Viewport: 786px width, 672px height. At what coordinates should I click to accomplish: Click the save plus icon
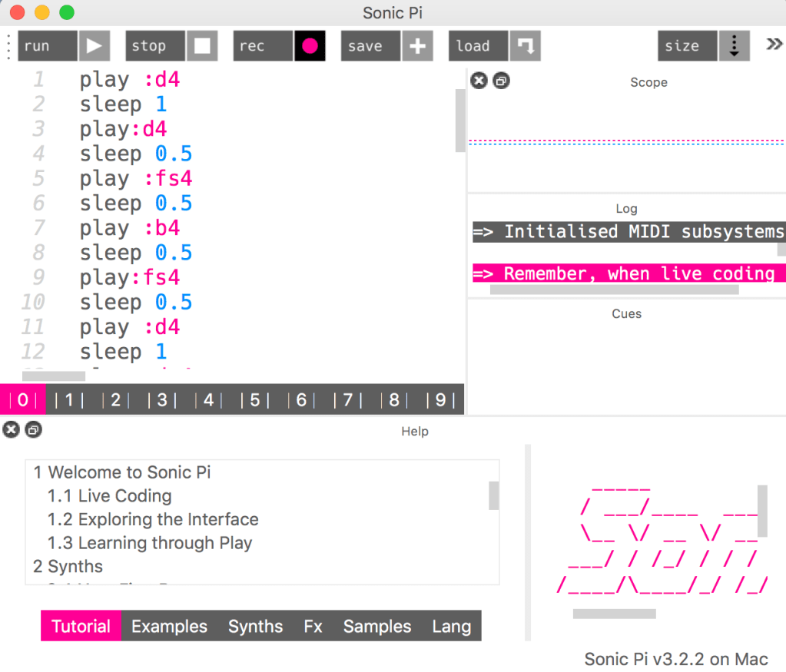point(417,46)
